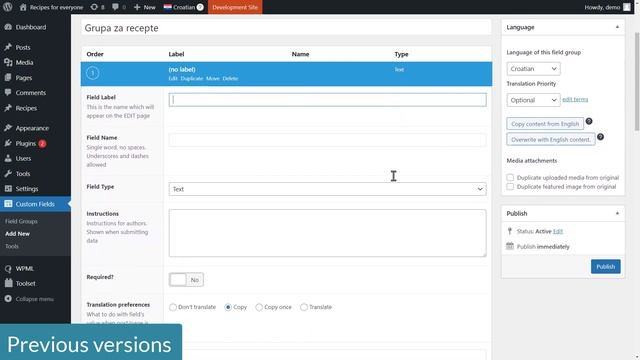Click the field group title Grupa za recepte
This screenshot has width=640, height=360.
[286, 28]
